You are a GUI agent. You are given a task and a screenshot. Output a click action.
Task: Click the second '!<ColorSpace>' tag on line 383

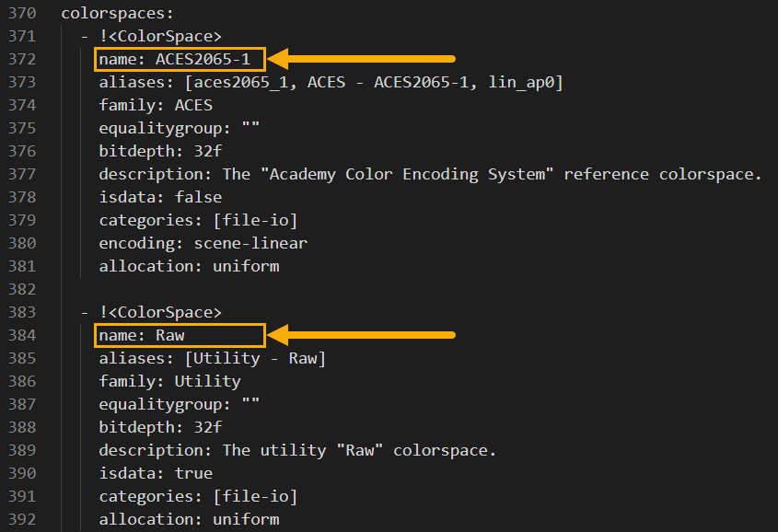[160, 312]
